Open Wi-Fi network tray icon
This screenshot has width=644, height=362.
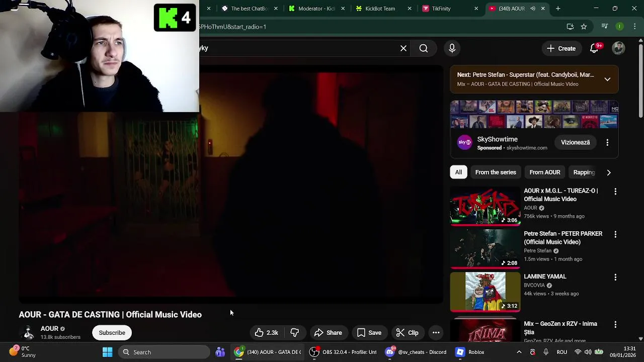coord(578,352)
